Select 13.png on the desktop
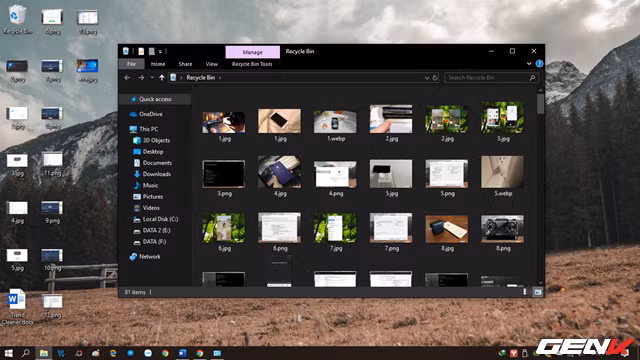Screen dimensions: 640x360 click(88, 22)
